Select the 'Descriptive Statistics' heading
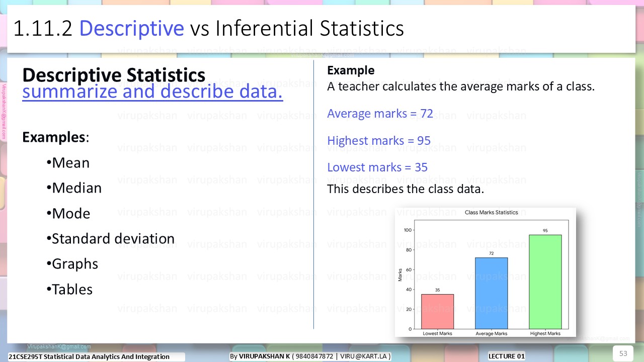 [114, 75]
